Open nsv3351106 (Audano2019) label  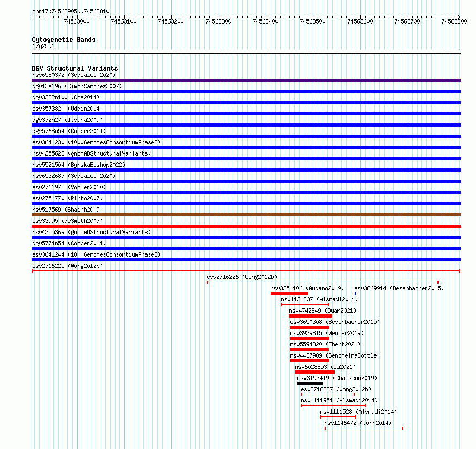click(307, 288)
